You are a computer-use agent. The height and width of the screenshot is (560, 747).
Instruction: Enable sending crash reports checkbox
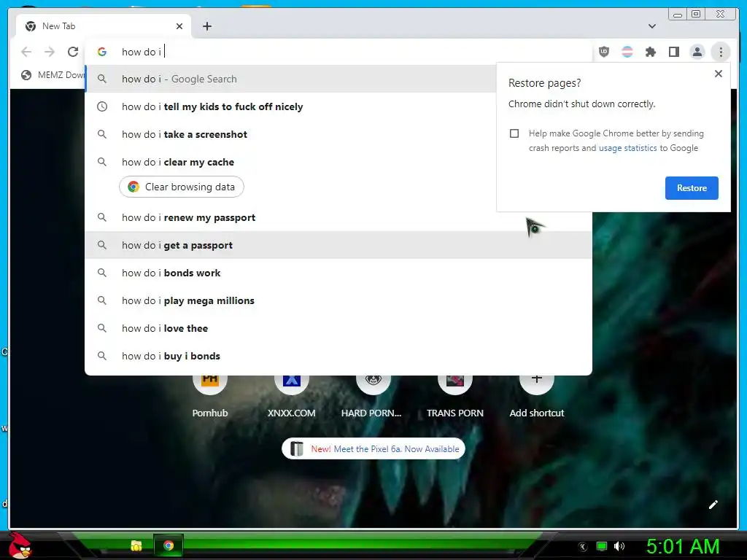[514, 133]
